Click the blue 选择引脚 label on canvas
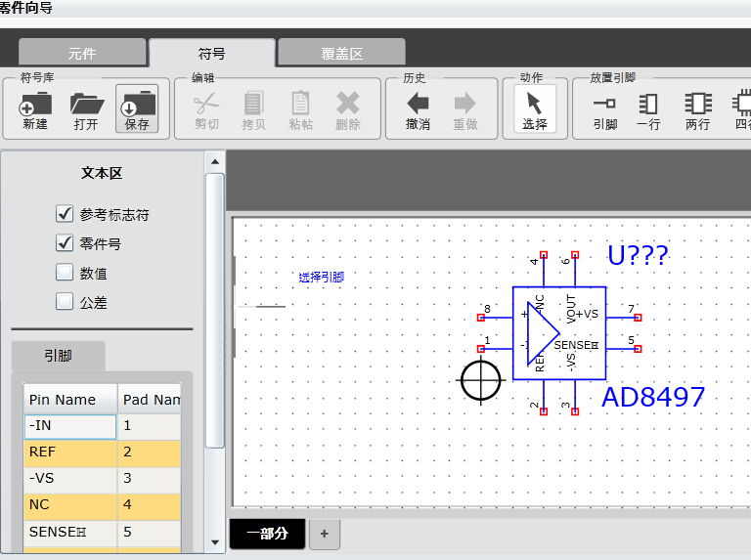 pyautogui.click(x=322, y=278)
